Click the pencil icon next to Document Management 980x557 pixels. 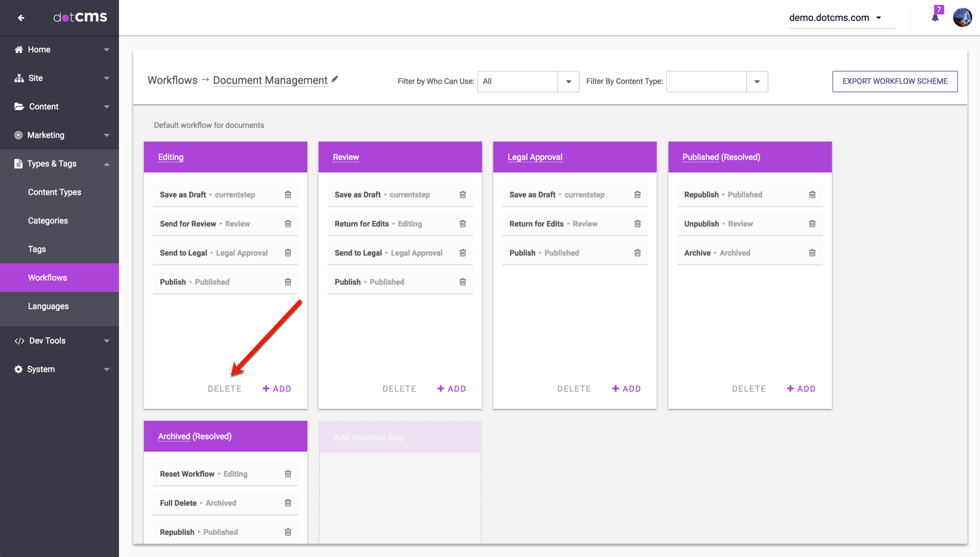click(335, 79)
